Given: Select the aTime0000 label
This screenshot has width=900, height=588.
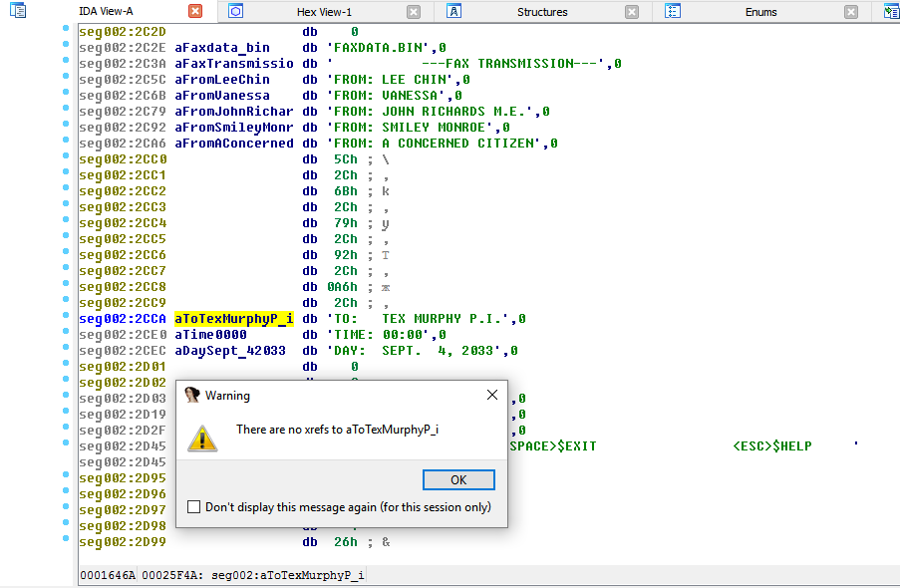Looking at the screenshot, I should (x=210, y=335).
